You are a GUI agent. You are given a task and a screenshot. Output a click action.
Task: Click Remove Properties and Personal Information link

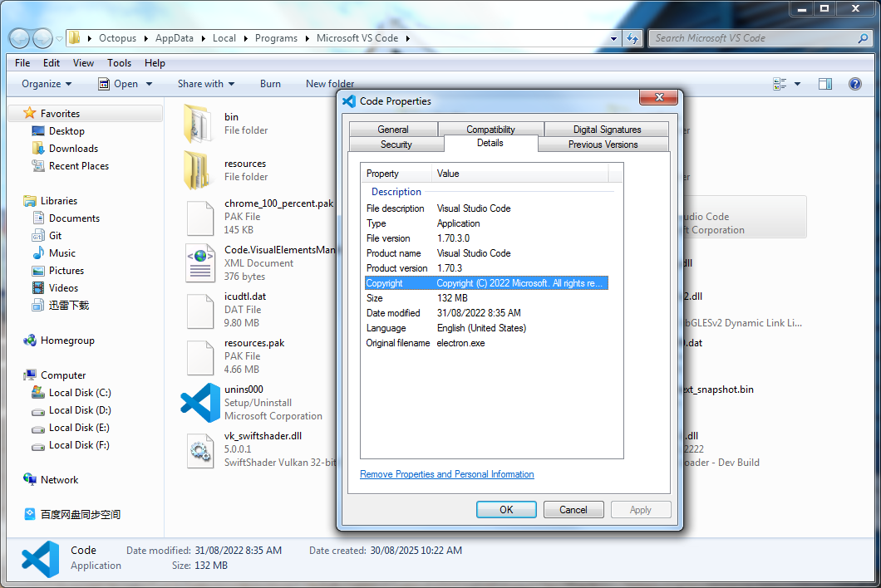[x=446, y=474]
